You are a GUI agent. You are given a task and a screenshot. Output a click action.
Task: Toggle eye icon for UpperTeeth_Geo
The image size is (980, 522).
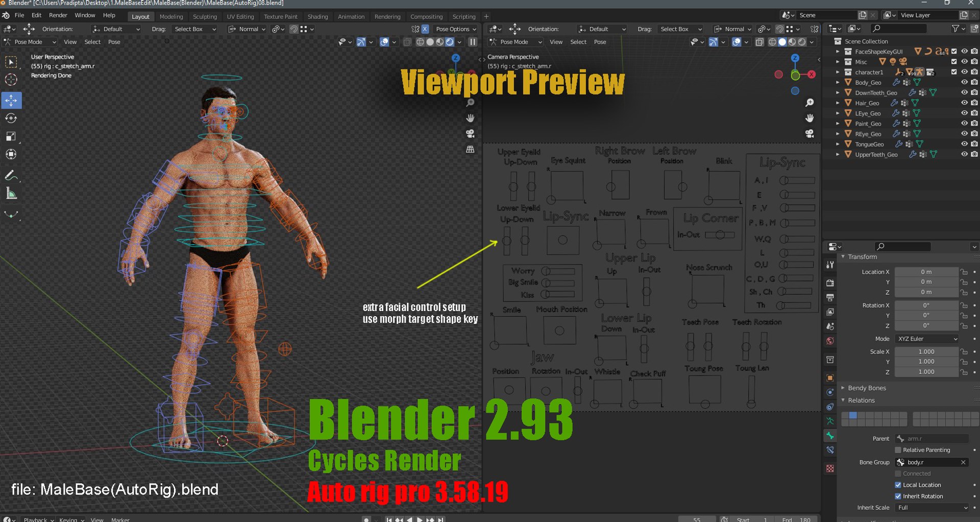pos(964,154)
